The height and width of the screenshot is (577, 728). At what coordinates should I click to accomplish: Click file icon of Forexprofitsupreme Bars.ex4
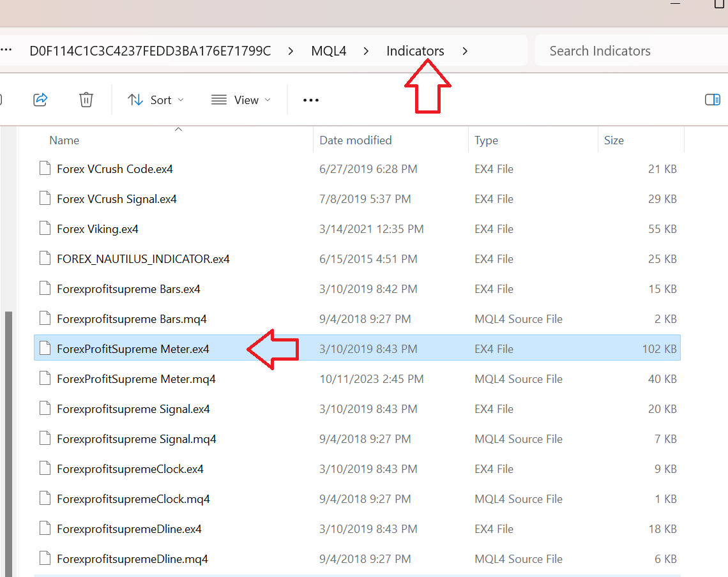(45, 288)
